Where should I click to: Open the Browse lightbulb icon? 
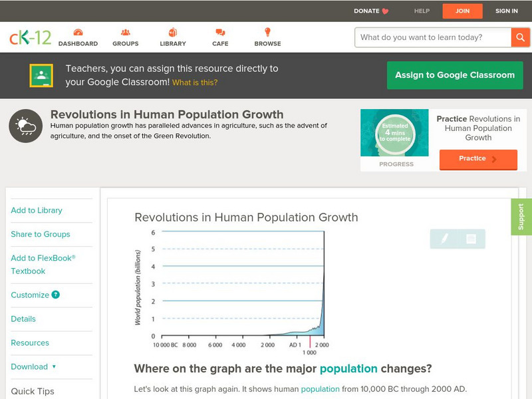coord(268,32)
